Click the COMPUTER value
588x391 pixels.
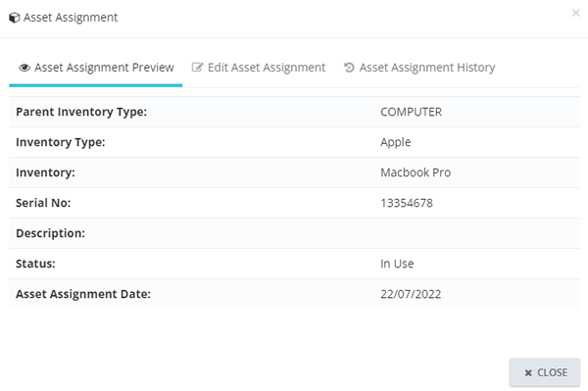(411, 112)
